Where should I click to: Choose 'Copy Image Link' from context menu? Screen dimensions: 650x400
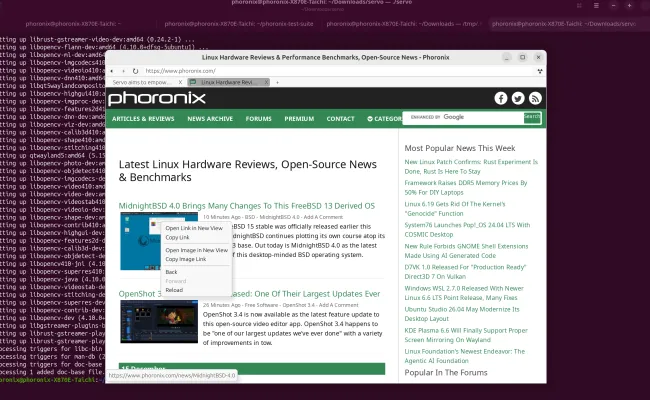click(x=185, y=259)
